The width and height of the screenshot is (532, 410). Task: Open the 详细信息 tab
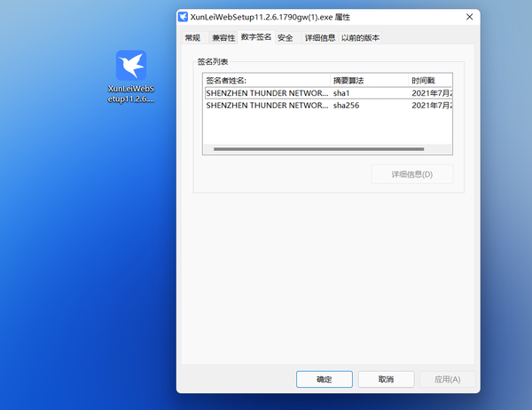pos(320,37)
